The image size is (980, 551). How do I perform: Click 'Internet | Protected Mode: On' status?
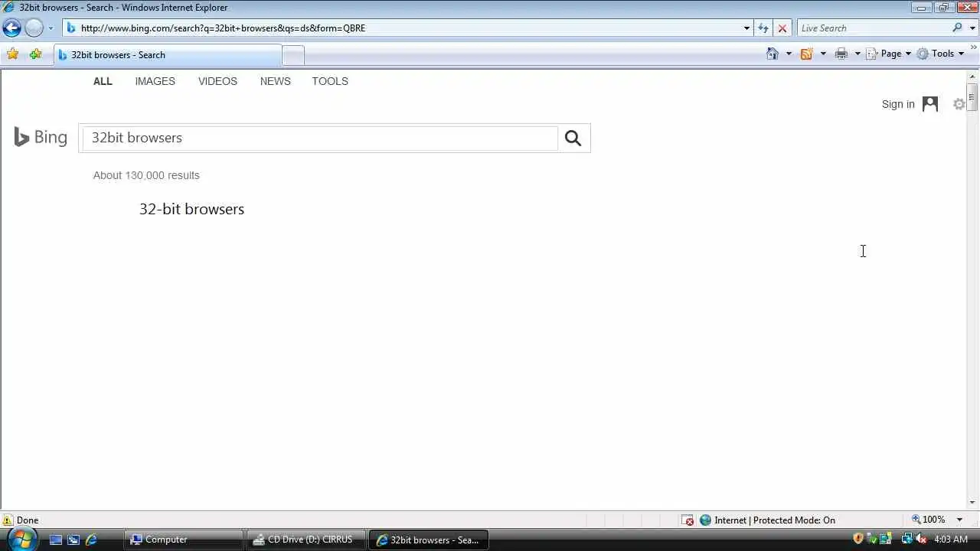[767, 520]
